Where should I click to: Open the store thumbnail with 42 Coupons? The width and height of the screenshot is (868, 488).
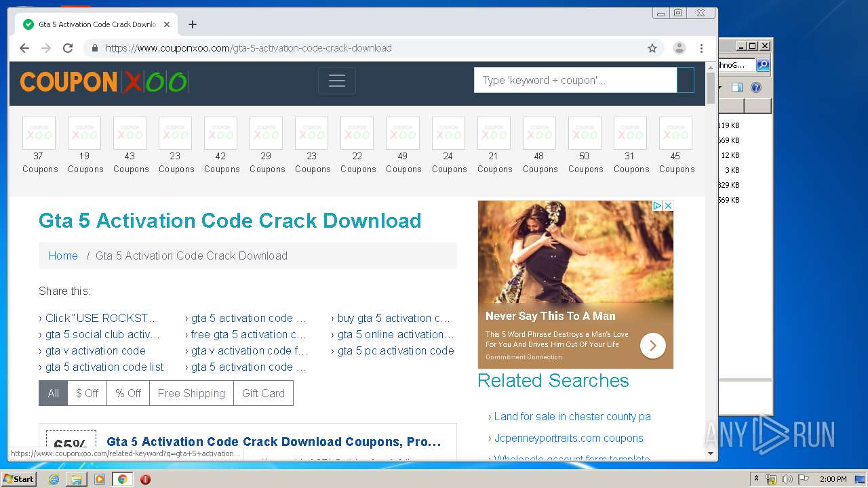coord(221,133)
